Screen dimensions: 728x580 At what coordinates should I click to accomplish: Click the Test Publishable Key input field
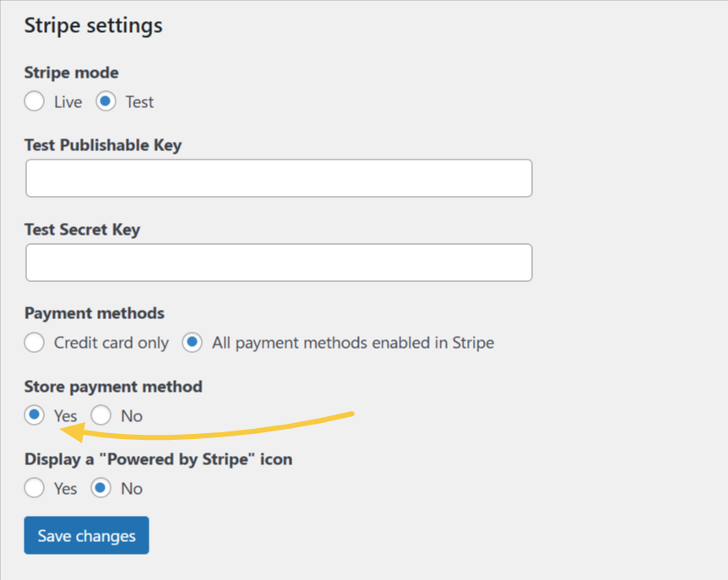pyautogui.click(x=279, y=178)
